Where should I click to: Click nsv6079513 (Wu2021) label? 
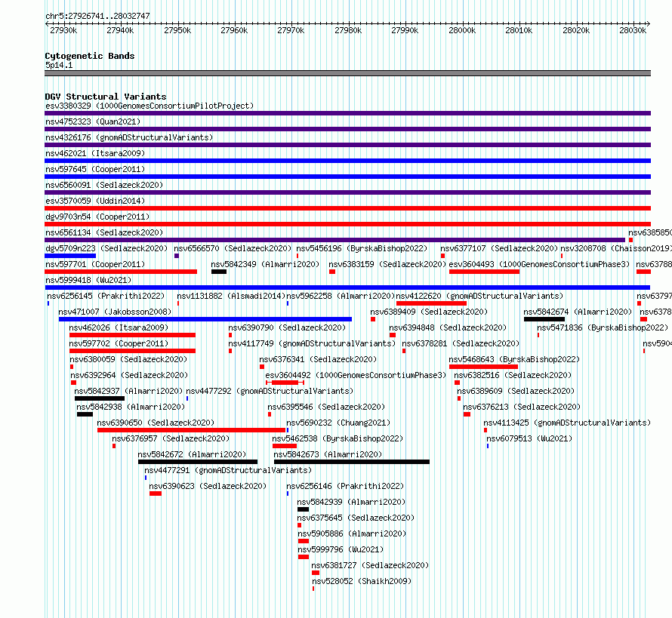529,438
